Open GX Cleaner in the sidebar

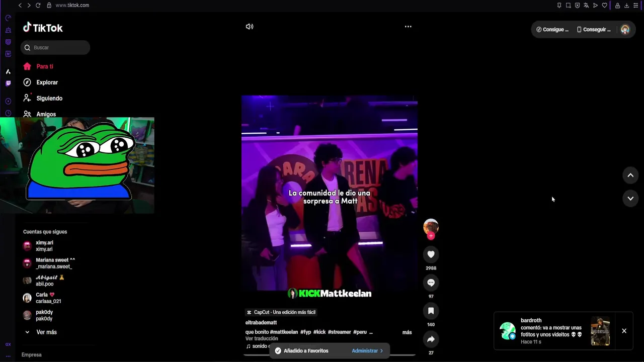[x=8, y=30]
